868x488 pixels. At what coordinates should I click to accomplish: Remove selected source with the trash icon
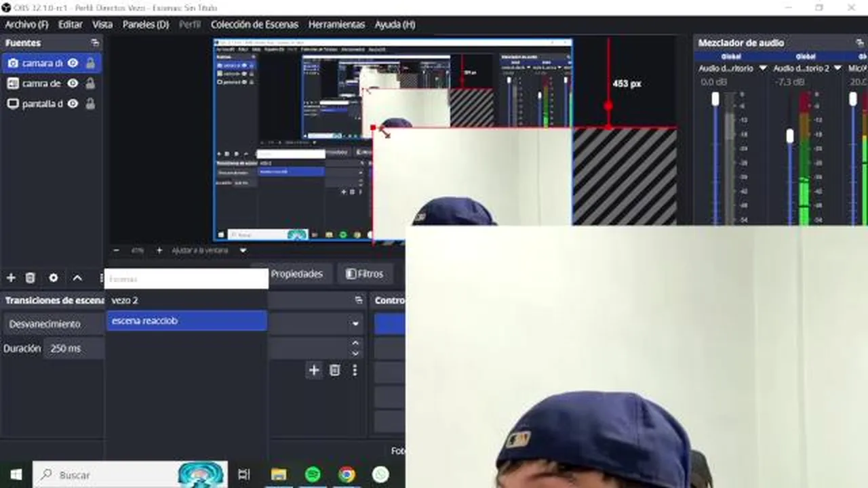[x=30, y=278]
